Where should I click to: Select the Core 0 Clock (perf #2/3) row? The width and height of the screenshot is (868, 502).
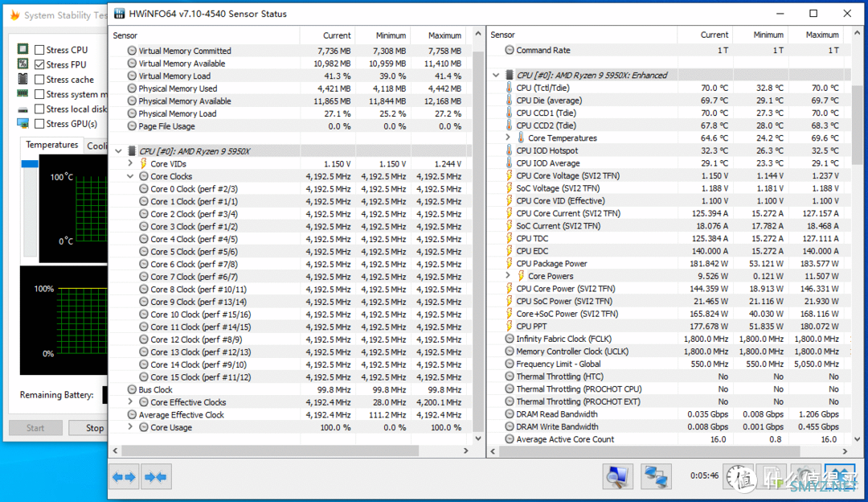pos(291,189)
